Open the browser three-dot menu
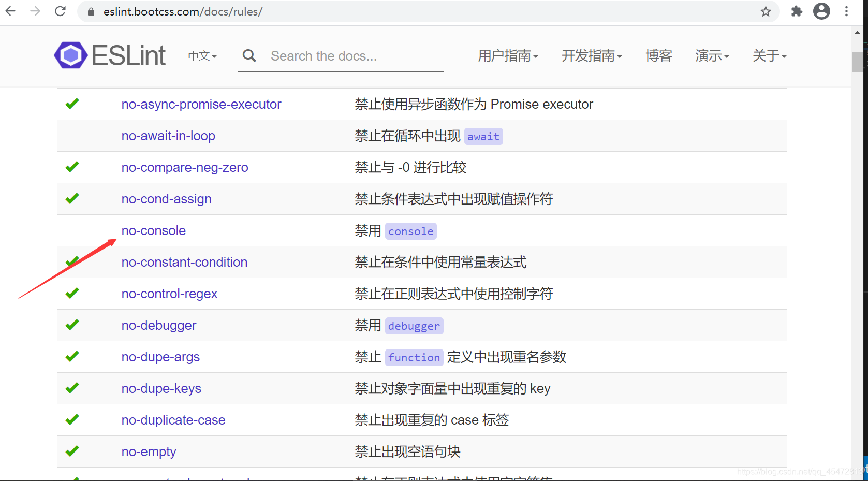 (x=846, y=11)
